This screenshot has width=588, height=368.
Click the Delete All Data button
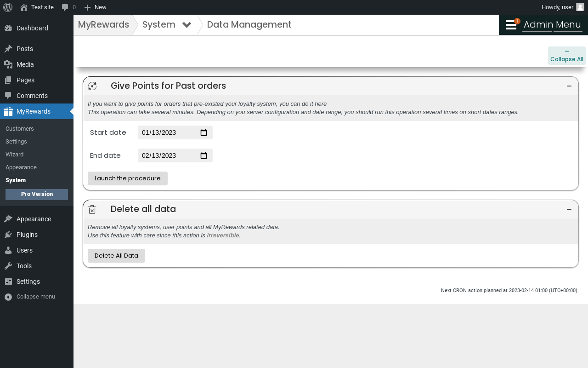116,256
